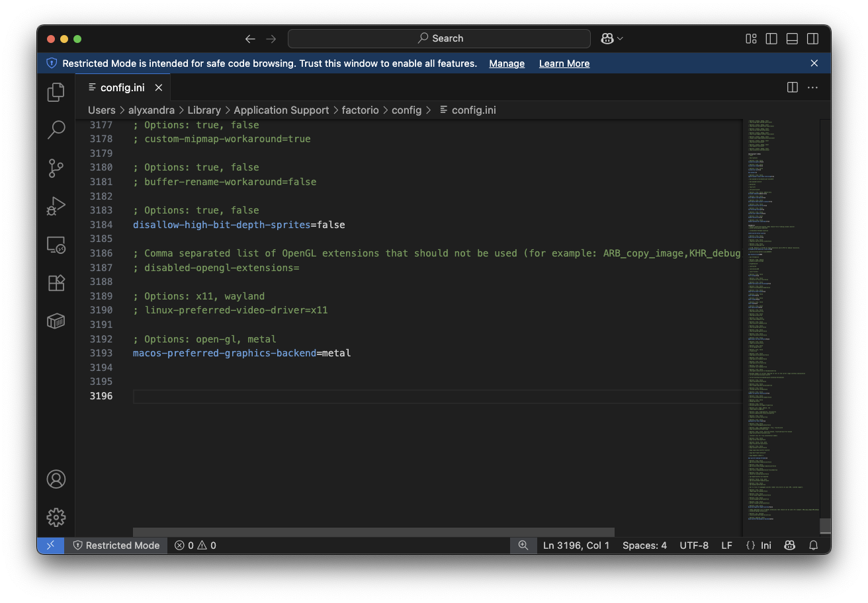Go forward with the right arrow

[x=271, y=38]
